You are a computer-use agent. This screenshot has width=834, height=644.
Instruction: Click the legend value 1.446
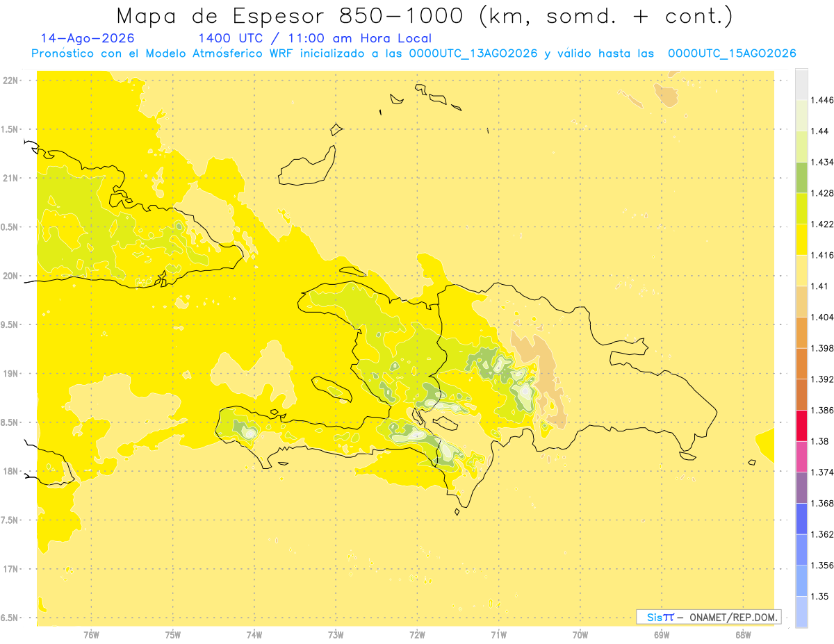click(x=821, y=100)
